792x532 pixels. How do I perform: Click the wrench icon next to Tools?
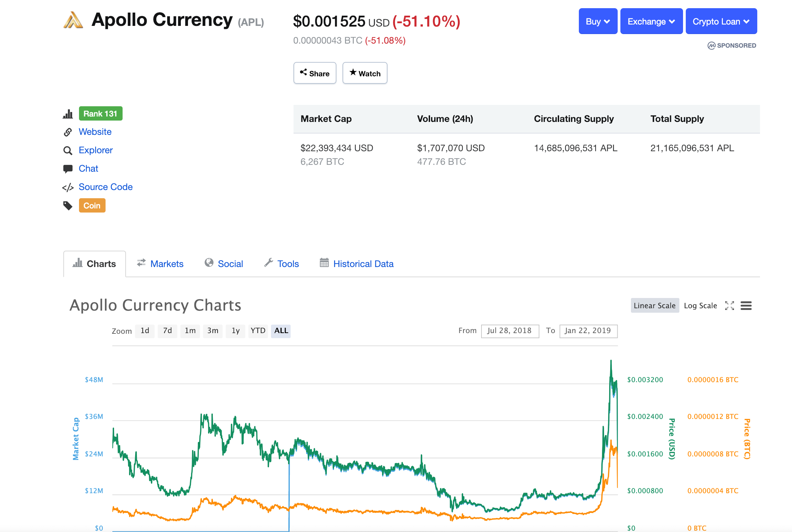(x=269, y=263)
